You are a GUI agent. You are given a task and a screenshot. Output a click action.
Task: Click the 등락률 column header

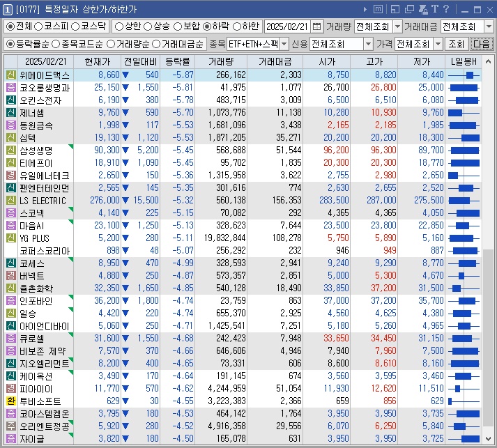pyautogui.click(x=178, y=61)
